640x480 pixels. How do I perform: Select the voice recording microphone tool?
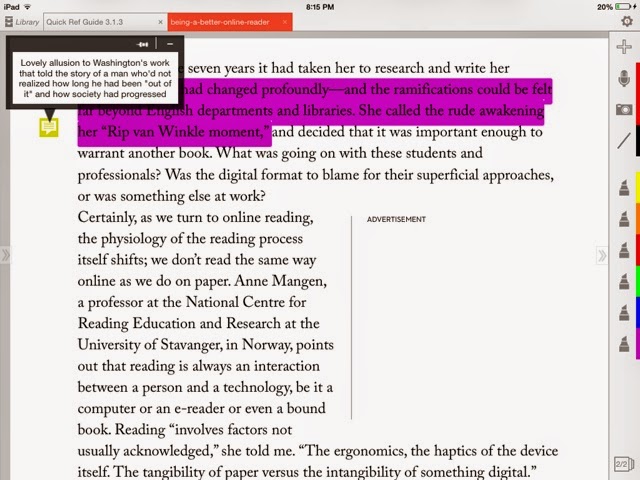click(x=624, y=78)
